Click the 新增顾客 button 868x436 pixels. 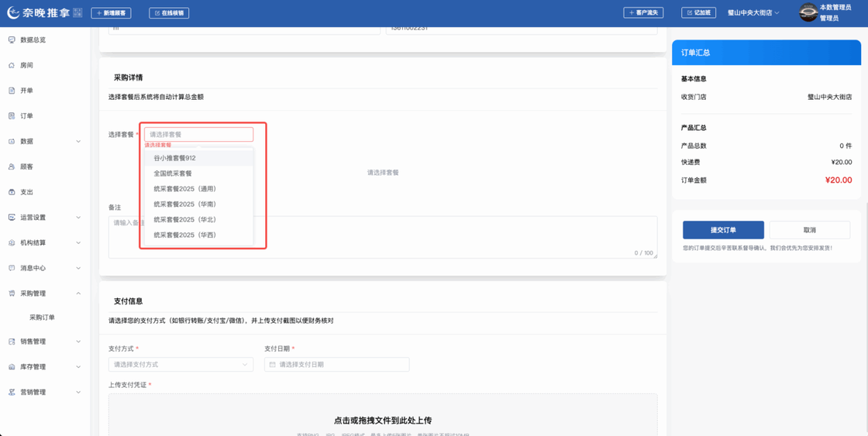point(112,12)
